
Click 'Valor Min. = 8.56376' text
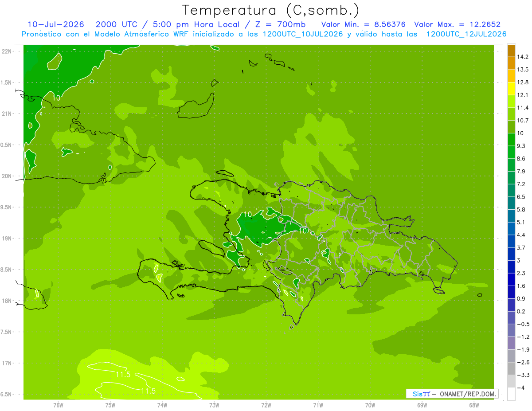tap(363, 24)
